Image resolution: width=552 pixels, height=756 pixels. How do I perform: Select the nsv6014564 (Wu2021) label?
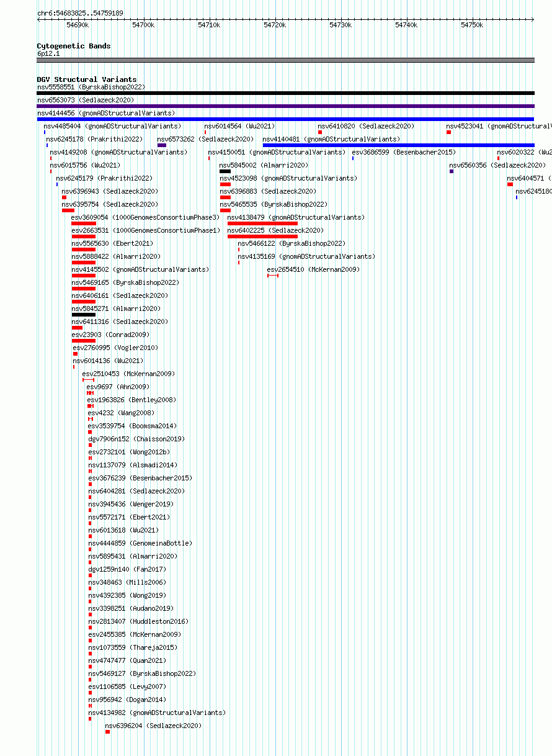(x=240, y=126)
